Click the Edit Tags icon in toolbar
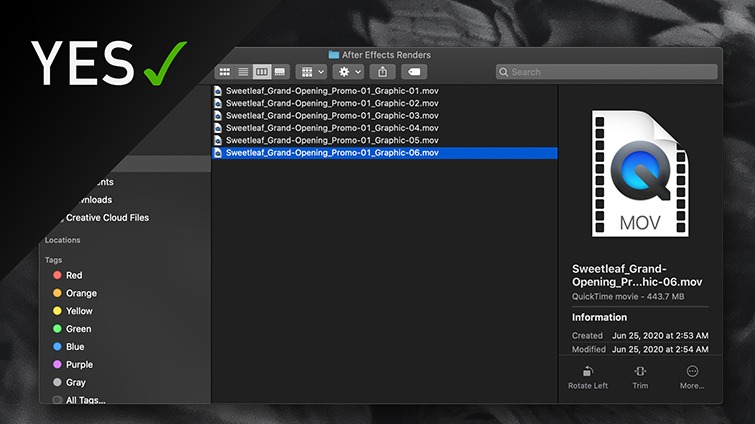The height and width of the screenshot is (424, 755). (414, 72)
